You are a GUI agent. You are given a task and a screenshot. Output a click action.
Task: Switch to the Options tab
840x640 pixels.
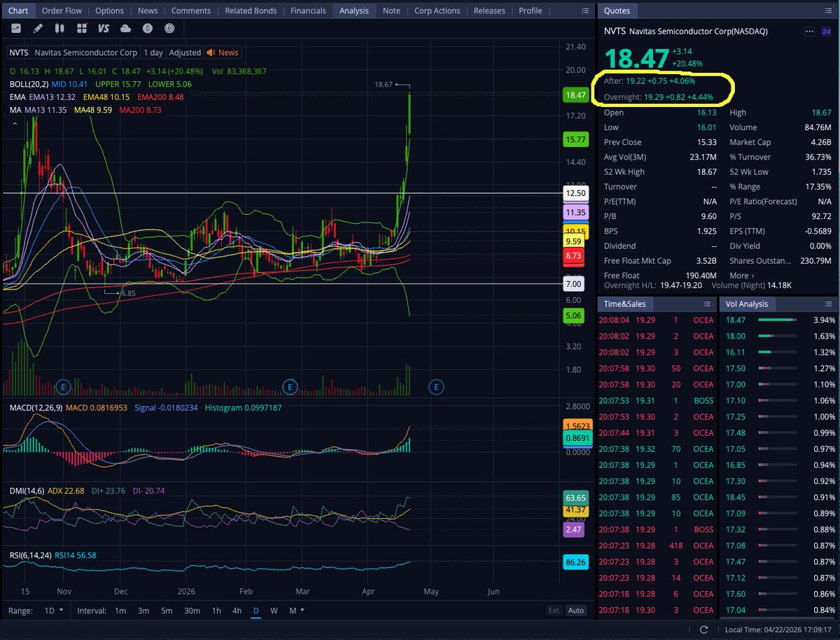[109, 10]
